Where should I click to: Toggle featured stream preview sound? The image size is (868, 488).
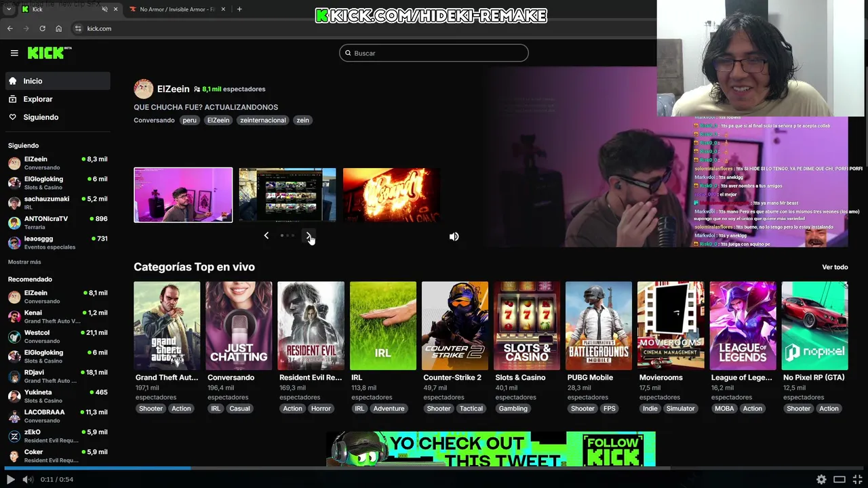click(454, 237)
